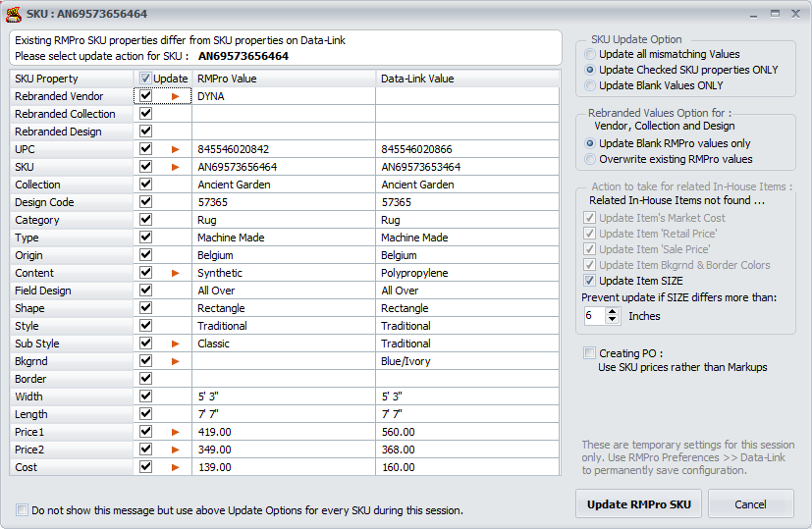Uncheck the Length update checkbox
The width and height of the screenshot is (812, 529).
145,413
